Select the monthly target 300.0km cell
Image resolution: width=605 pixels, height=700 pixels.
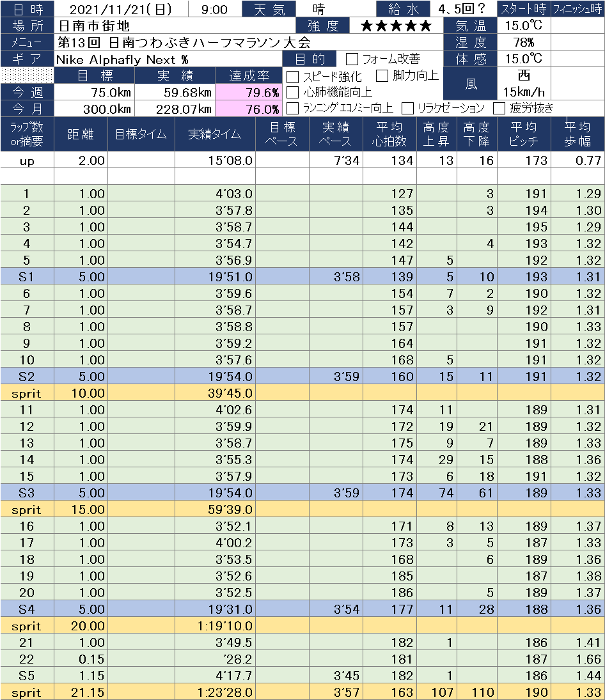pos(81,109)
